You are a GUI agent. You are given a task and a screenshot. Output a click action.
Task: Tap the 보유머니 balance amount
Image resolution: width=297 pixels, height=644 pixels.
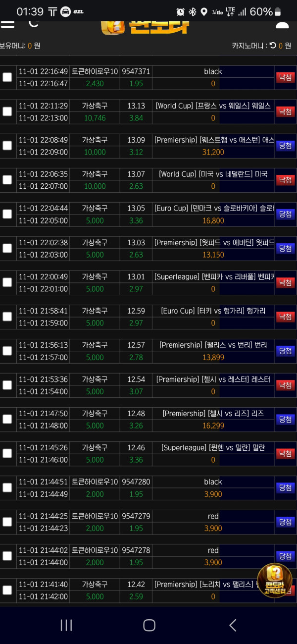click(x=30, y=46)
